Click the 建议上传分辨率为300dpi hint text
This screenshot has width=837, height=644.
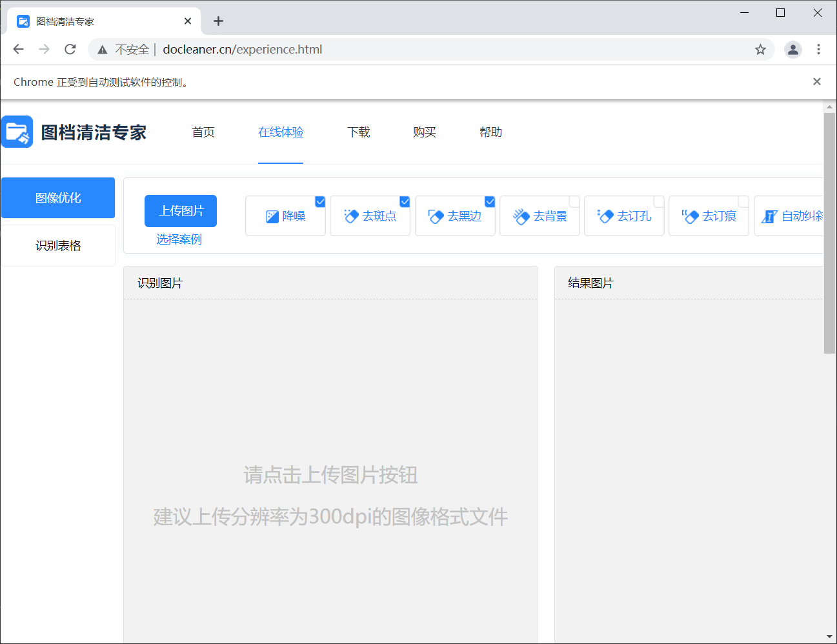point(330,517)
